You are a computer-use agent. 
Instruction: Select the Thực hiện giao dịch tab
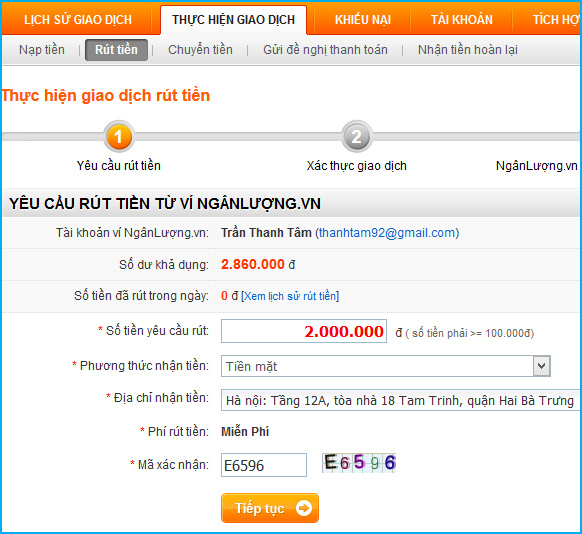click(x=233, y=20)
